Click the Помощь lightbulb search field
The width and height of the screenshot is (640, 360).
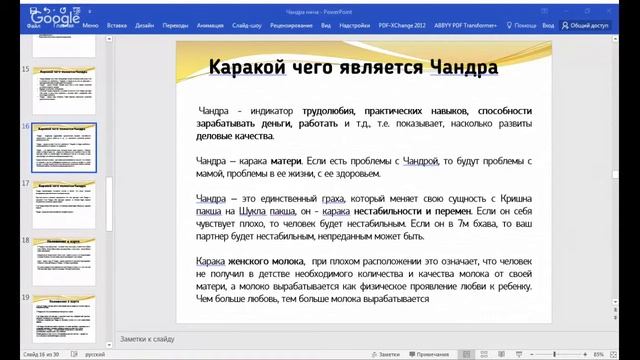tap(521, 25)
